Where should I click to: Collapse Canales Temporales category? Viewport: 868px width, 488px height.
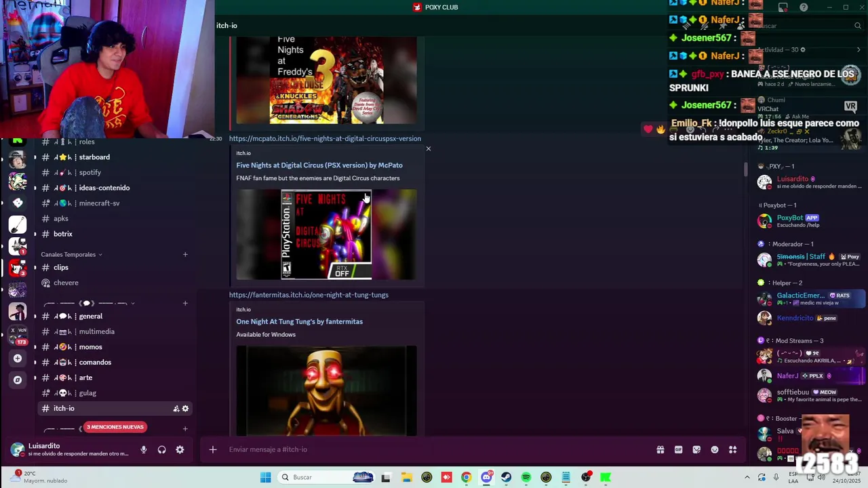pyautogui.click(x=71, y=255)
